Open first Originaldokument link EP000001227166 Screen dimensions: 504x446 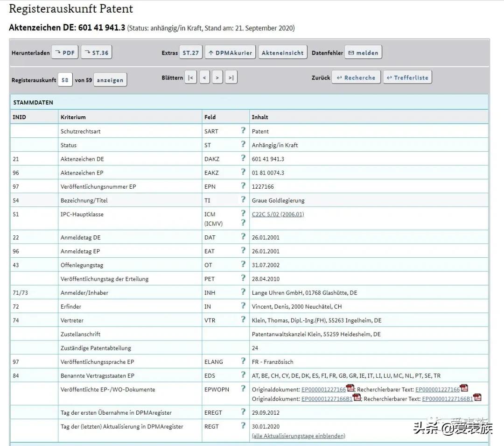tap(323, 389)
